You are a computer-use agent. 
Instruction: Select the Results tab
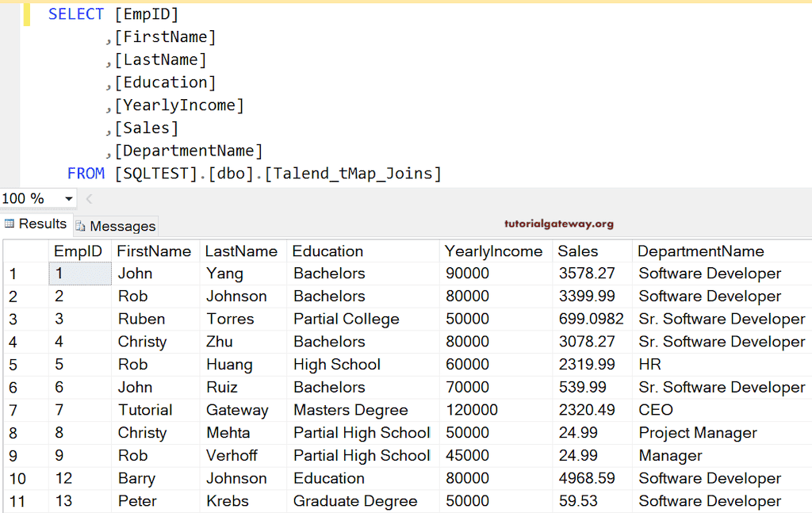tap(42, 224)
